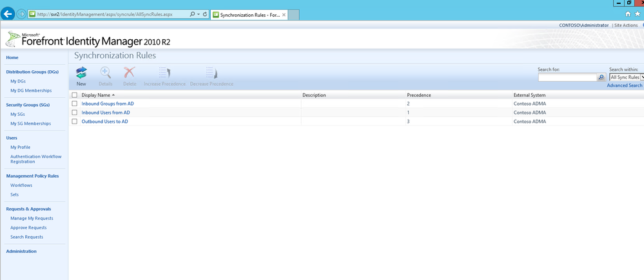644x280 pixels.
Task: Go to My DG Memberships
Action: click(31, 91)
